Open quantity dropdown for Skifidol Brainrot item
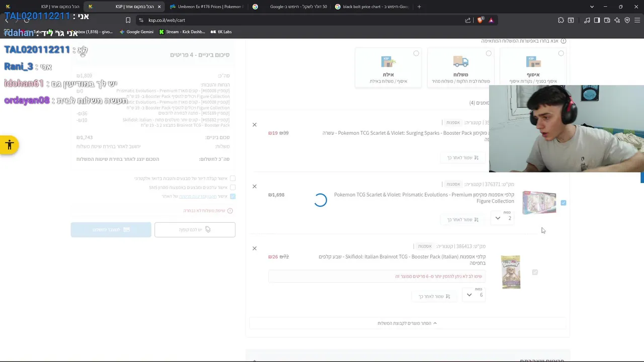Screen dimensions: 644x362 coord(474,295)
